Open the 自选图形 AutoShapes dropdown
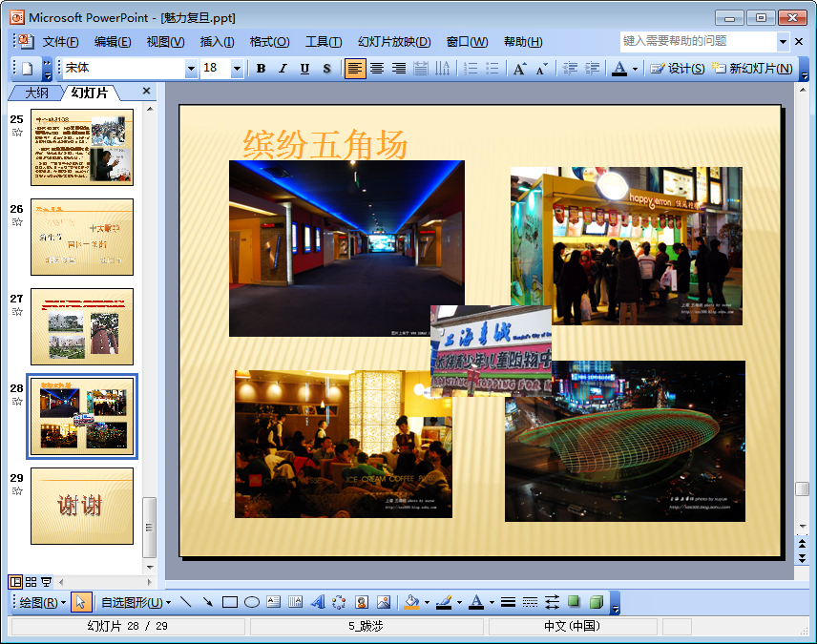Screen dimensions: 817x644 coord(136,602)
